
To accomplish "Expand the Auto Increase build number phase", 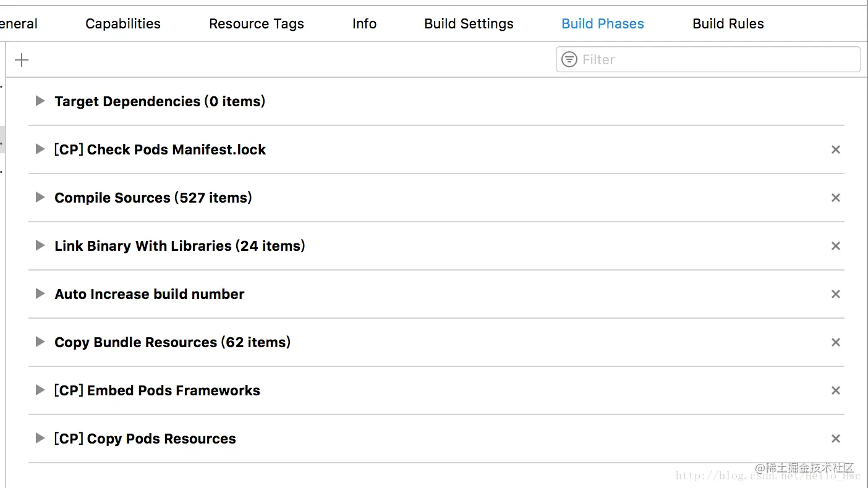I will [40, 294].
